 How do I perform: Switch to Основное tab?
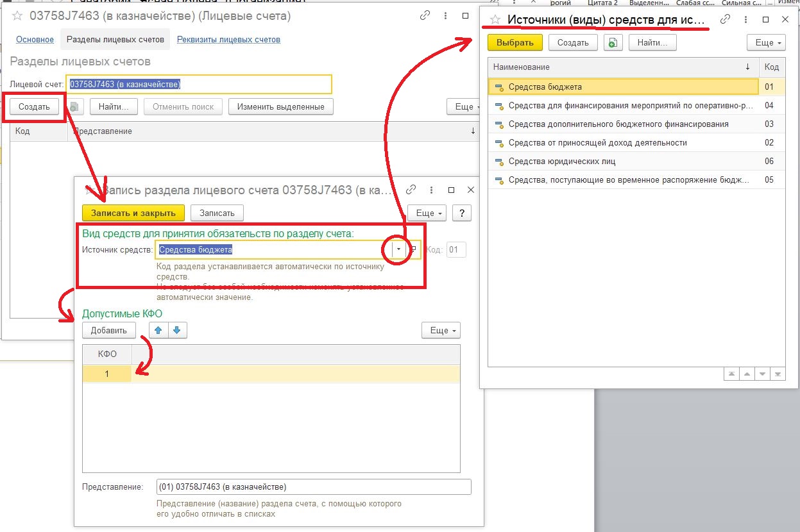[35, 39]
